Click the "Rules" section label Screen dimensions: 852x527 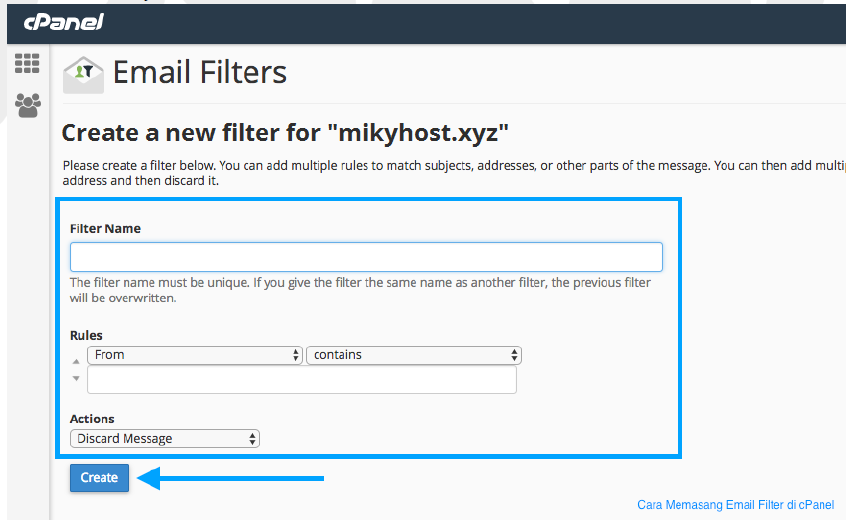(x=86, y=335)
